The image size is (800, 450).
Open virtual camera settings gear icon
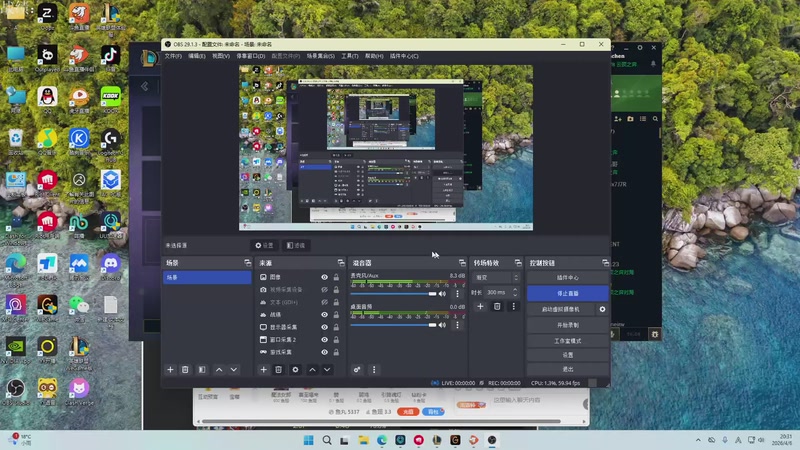pyautogui.click(x=602, y=309)
